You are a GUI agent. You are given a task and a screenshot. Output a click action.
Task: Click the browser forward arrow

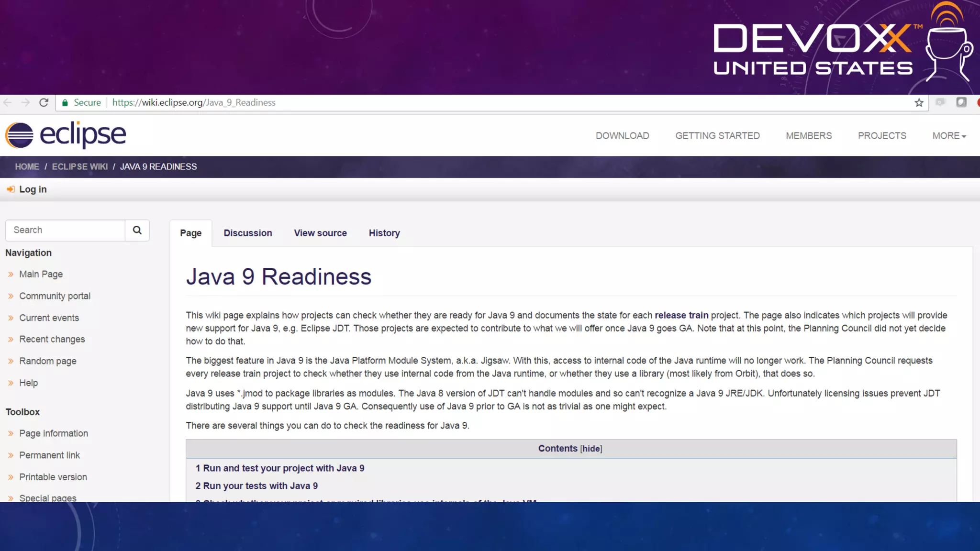[25, 102]
